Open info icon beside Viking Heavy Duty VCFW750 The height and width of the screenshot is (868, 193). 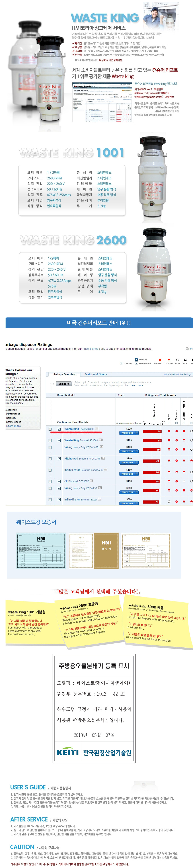click(100, 488)
